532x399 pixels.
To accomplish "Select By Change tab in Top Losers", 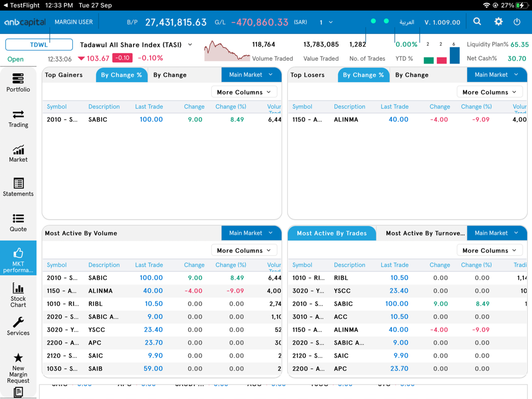I will tap(412, 75).
